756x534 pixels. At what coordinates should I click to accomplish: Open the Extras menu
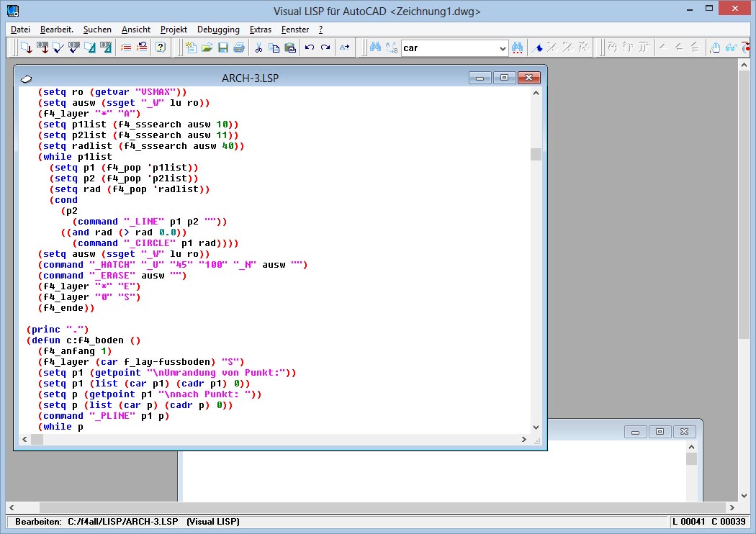[260, 30]
